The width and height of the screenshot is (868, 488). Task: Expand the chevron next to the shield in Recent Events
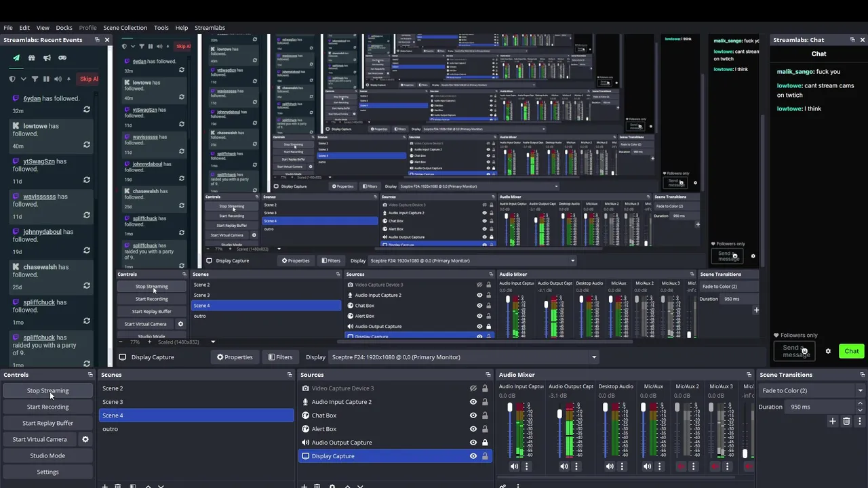click(22, 79)
